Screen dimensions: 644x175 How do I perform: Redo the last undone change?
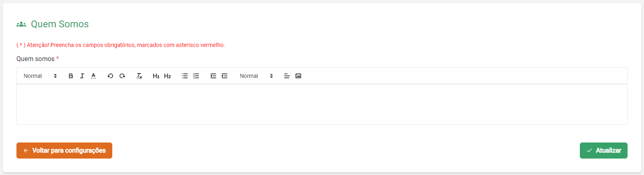point(122,76)
